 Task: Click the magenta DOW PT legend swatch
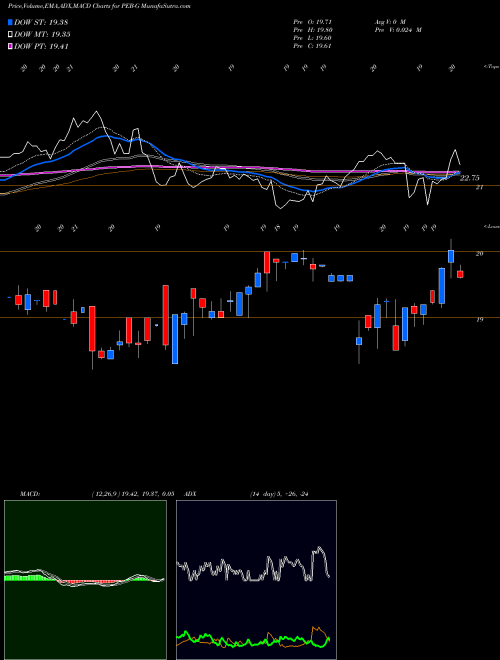point(11,46)
